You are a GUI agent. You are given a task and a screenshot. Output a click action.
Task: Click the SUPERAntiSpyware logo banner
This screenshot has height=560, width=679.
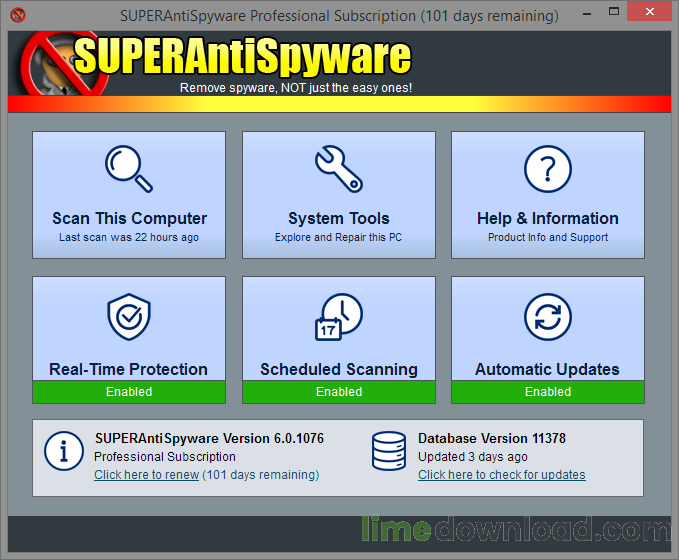[x=242, y=58]
